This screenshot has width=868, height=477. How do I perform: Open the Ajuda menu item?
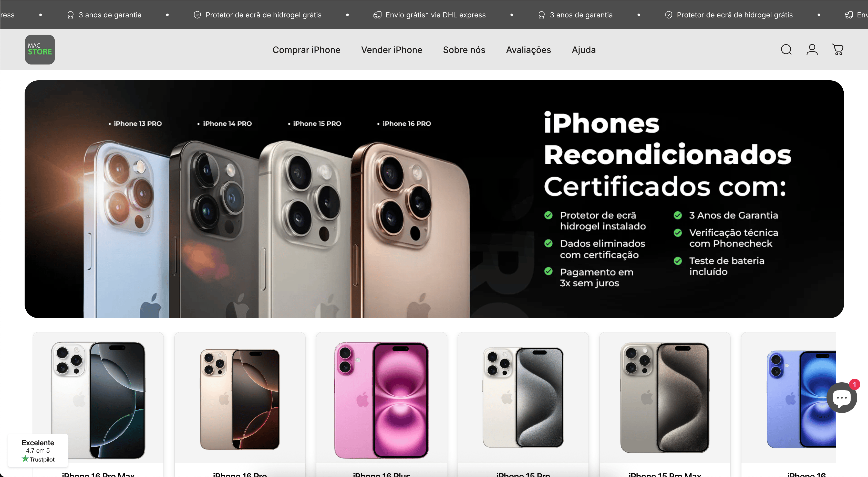[584, 50]
